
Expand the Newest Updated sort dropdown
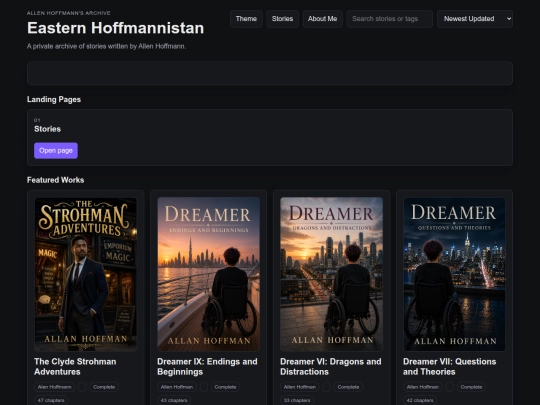(x=475, y=19)
